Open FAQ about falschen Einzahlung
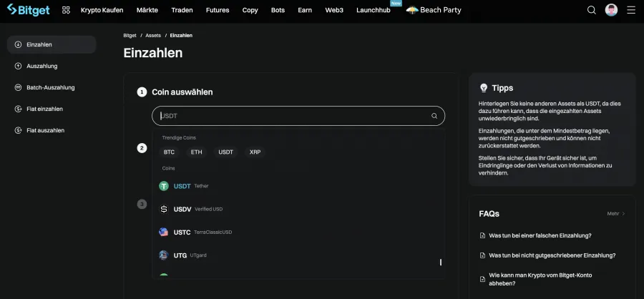The width and height of the screenshot is (644, 299). click(540, 235)
